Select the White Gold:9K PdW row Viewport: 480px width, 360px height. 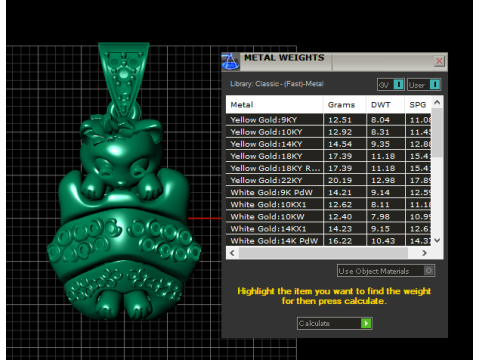tap(328, 192)
